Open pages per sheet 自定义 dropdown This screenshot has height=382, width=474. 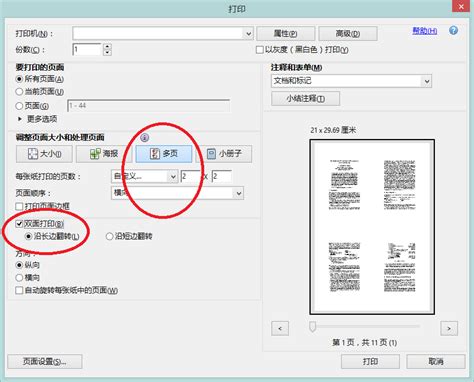point(144,176)
